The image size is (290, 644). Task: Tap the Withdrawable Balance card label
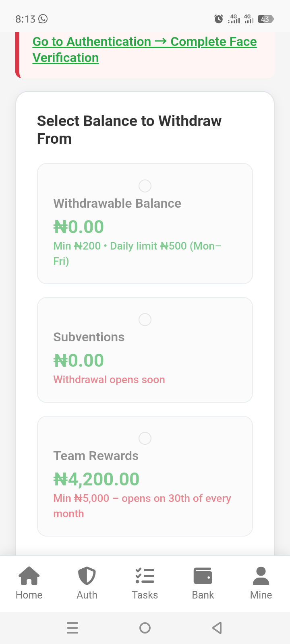[117, 204]
